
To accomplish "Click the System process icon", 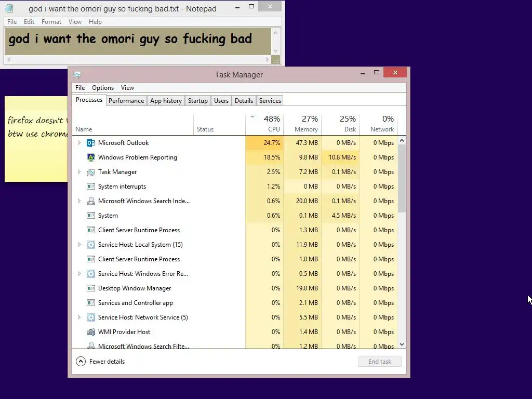I will click(x=90, y=216).
